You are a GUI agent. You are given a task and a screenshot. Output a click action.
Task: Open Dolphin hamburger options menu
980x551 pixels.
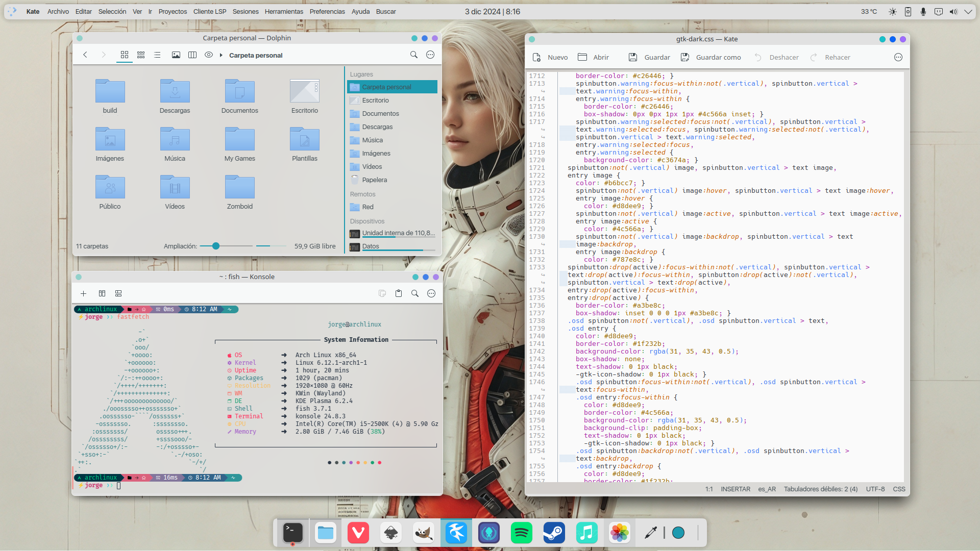click(x=430, y=55)
